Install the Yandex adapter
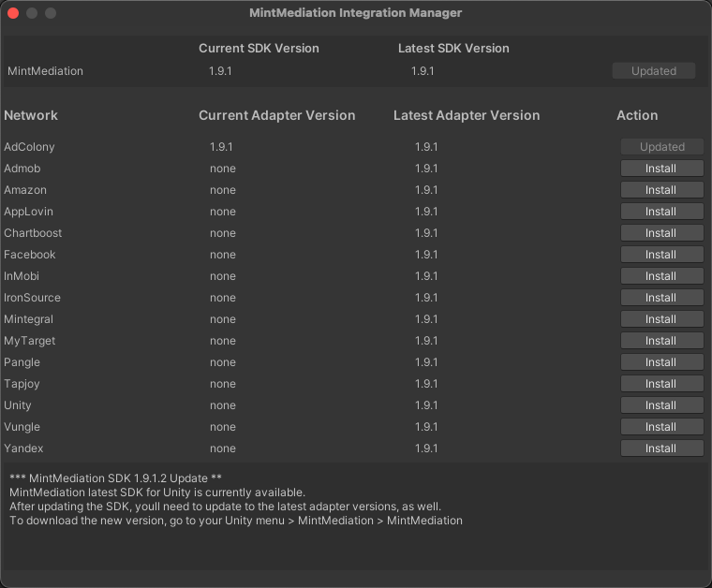 (x=661, y=448)
